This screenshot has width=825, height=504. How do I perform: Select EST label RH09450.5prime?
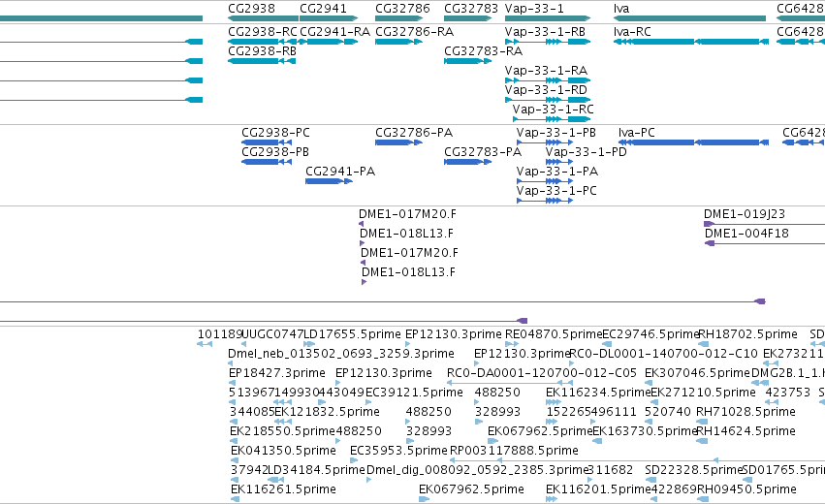pyautogui.click(x=746, y=489)
